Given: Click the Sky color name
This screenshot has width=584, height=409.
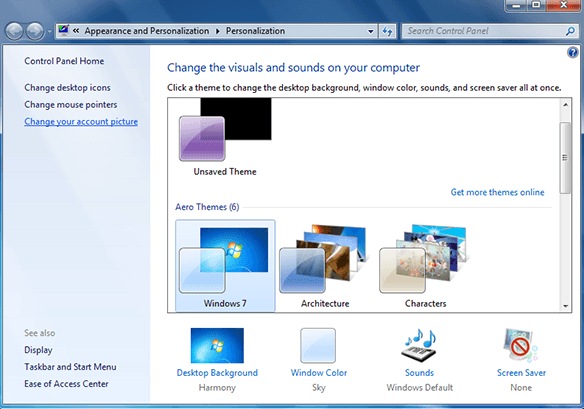Looking at the screenshot, I should (x=318, y=388).
